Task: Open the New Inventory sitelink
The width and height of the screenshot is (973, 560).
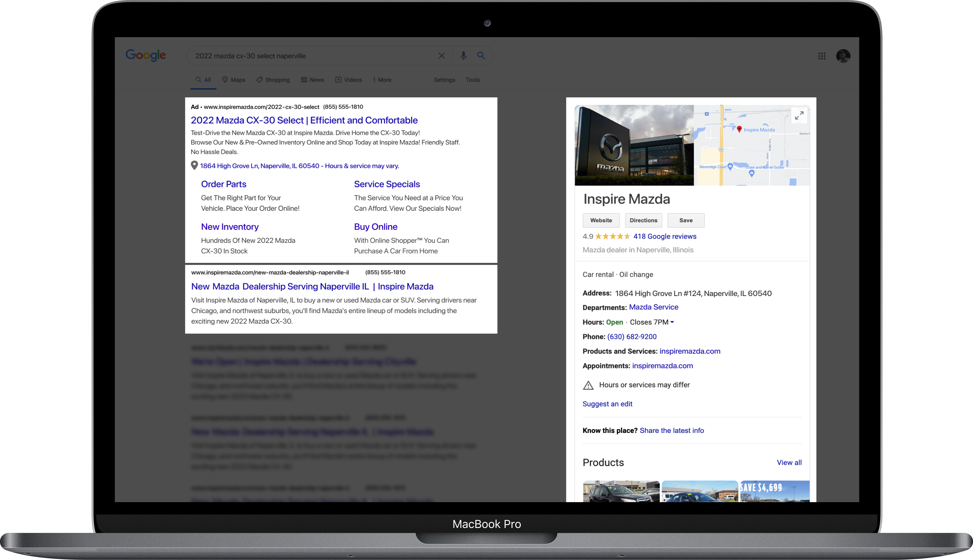Action: 230,227
